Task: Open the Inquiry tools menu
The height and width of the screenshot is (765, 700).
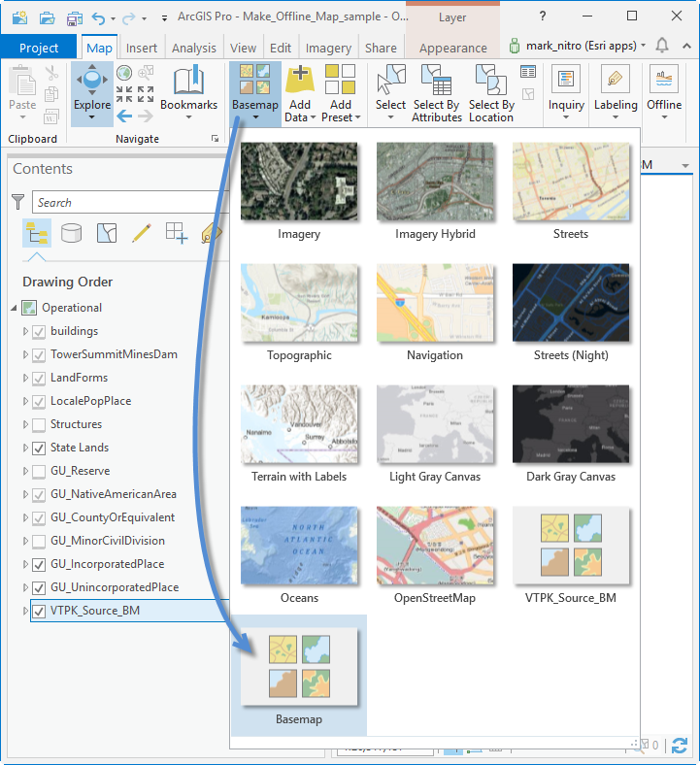Action: click(x=566, y=93)
